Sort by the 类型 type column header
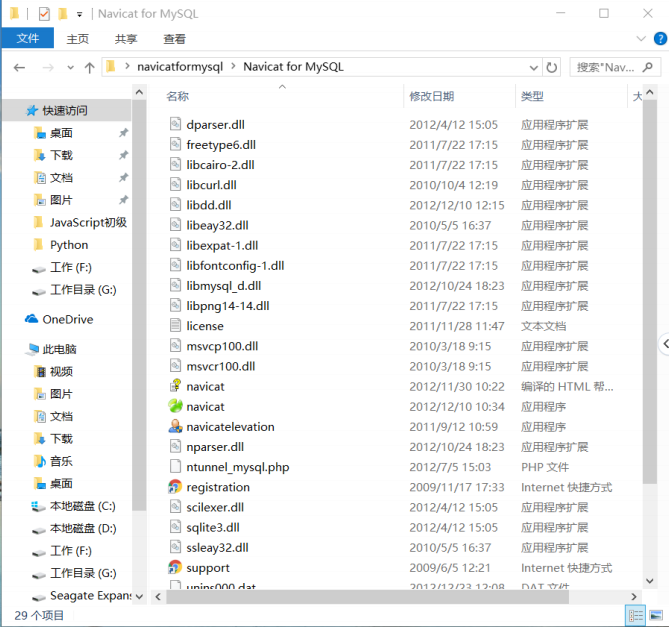Viewport: 669px width, 627px height. click(532, 96)
